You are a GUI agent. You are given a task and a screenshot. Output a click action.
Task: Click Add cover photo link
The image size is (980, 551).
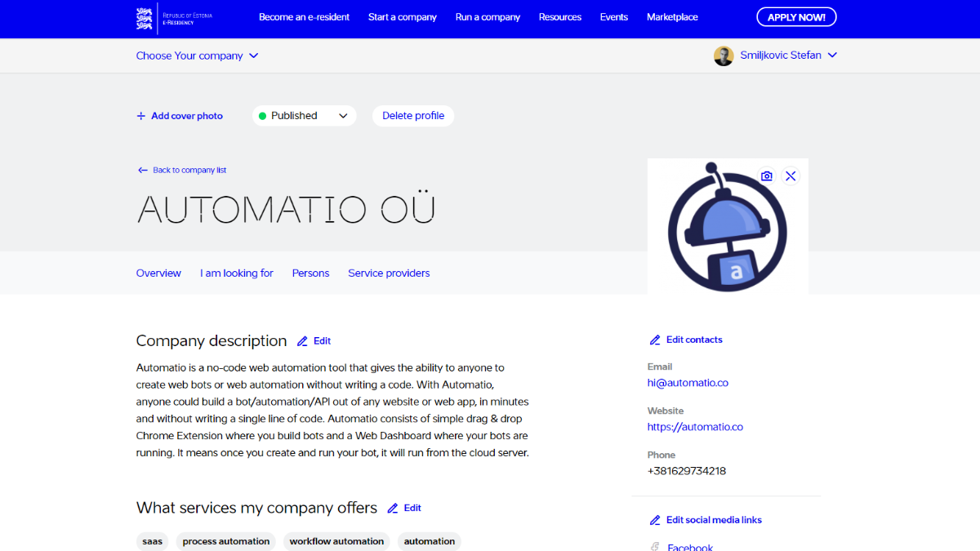180,116
